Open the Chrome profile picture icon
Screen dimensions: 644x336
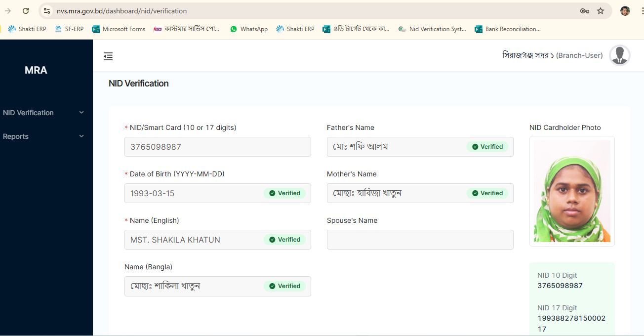click(625, 11)
